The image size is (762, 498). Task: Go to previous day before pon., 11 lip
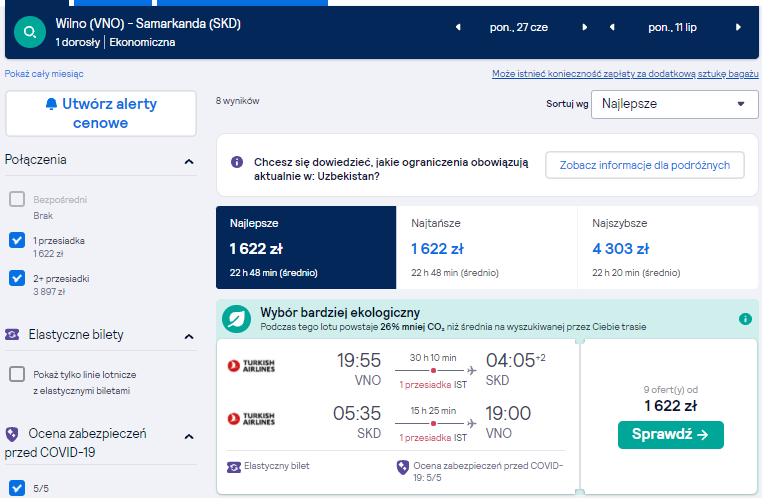(x=612, y=27)
